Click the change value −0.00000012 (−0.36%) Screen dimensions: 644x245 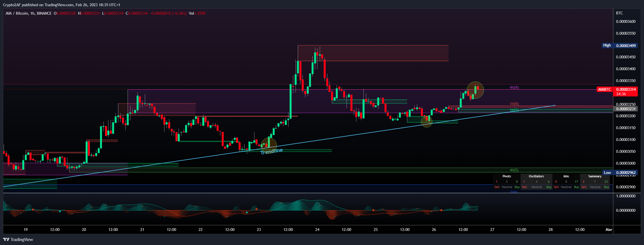168,13
